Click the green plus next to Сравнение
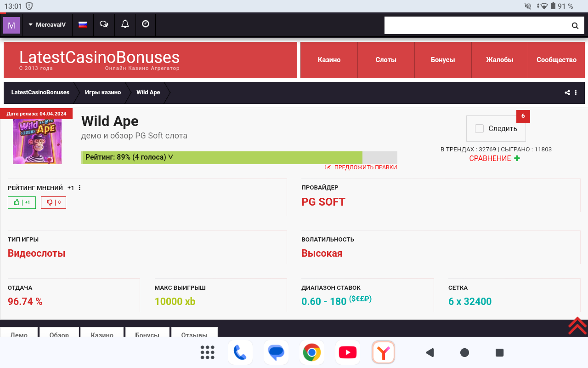 517,158
